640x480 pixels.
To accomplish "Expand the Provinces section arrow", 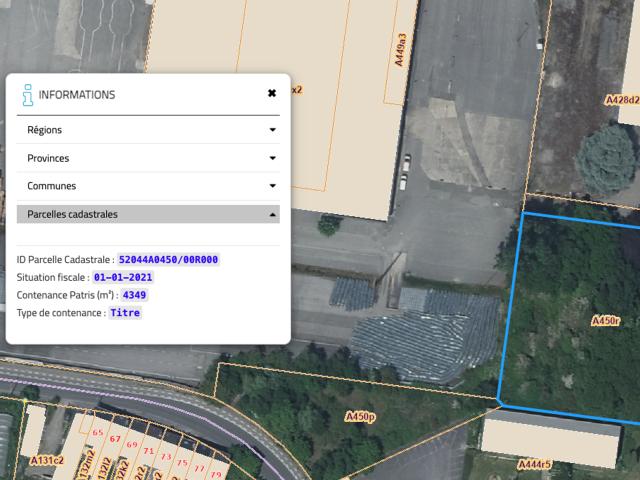I will (x=272, y=158).
